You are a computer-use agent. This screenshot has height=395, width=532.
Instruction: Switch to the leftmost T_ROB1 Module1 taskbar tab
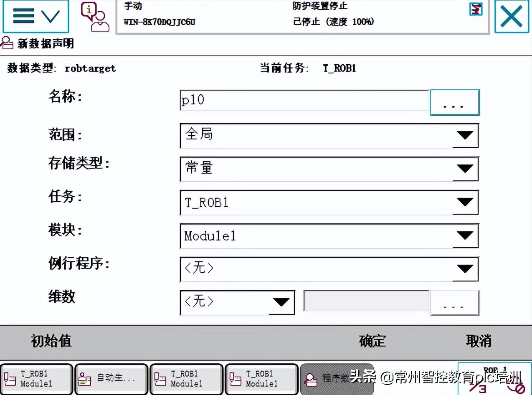(x=36, y=379)
